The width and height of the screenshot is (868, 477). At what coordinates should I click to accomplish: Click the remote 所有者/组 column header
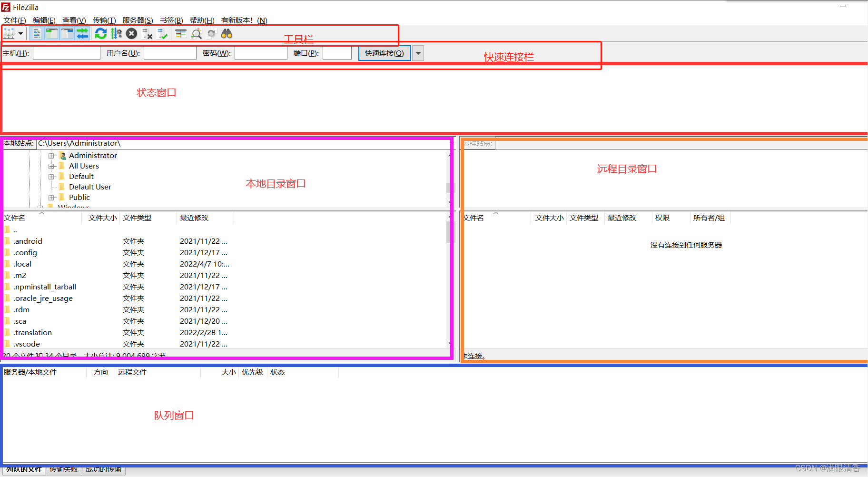pos(710,218)
